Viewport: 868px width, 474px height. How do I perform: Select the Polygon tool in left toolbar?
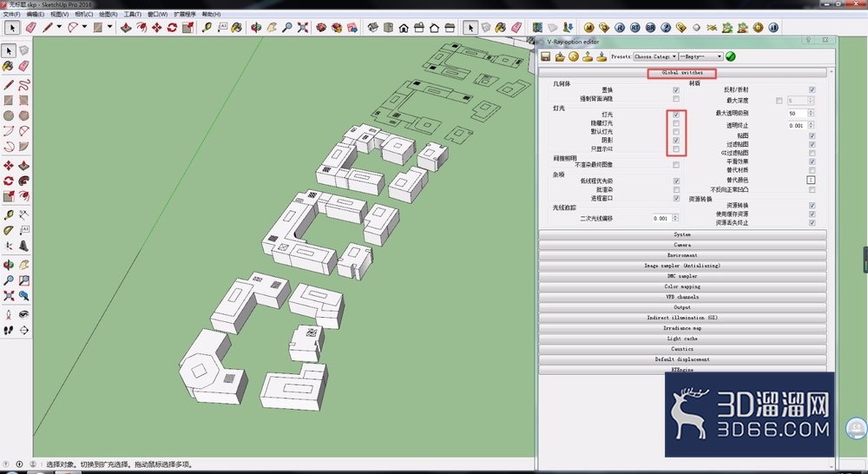coord(23,115)
